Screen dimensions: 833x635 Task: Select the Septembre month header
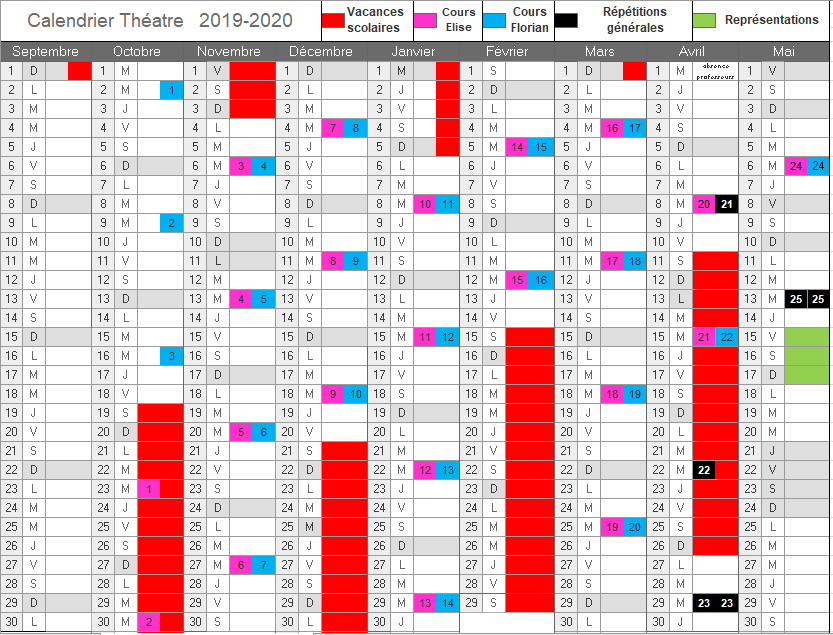coord(47,51)
